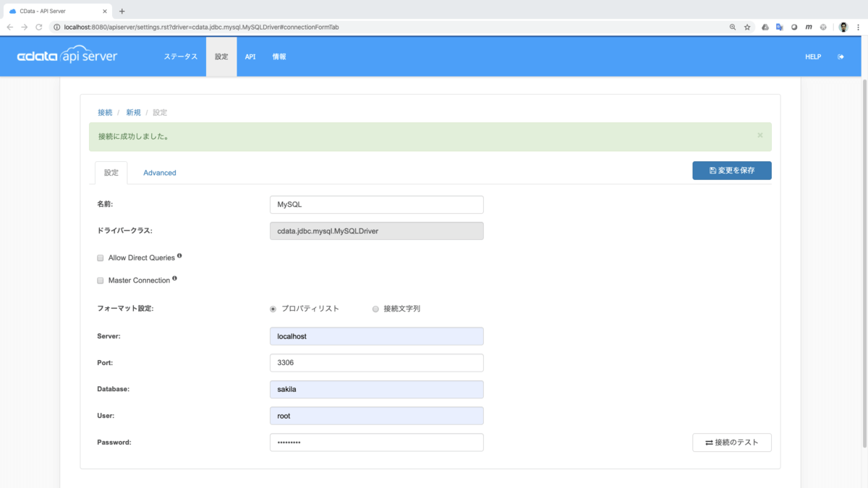Click the italic m extension icon
This screenshot has width=868, height=488.
click(x=809, y=27)
